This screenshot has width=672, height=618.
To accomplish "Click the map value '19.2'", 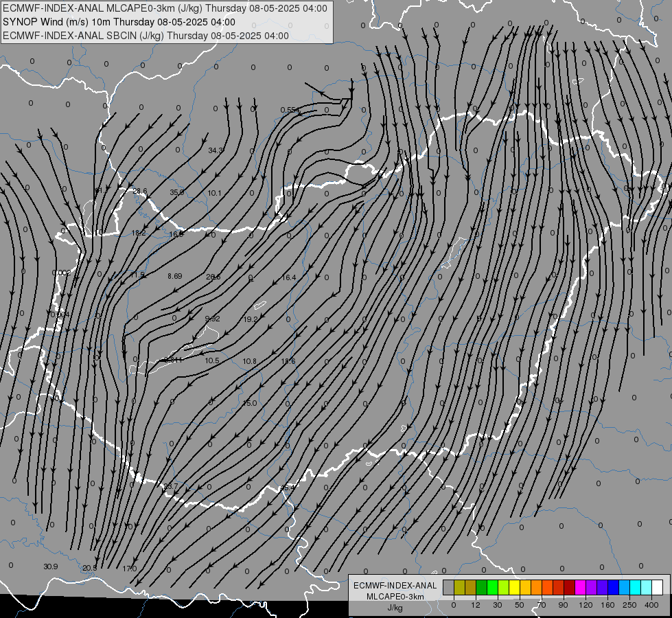I will [251, 319].
